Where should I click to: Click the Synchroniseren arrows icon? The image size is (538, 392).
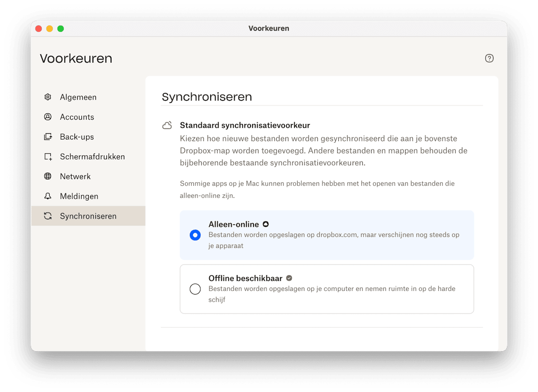click(x=48, y=216)
